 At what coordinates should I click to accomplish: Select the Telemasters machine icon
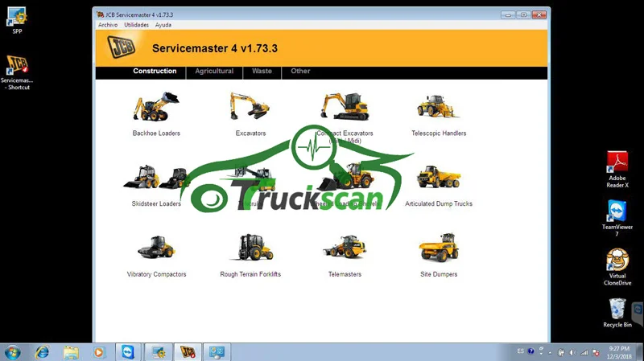click(x=345, y=247)
